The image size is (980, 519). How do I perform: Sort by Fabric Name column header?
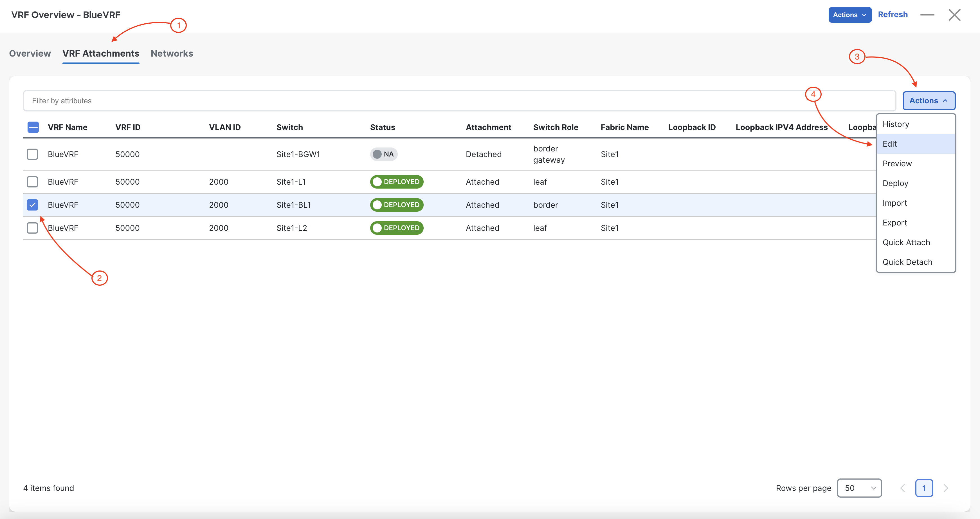pos(625,127)
